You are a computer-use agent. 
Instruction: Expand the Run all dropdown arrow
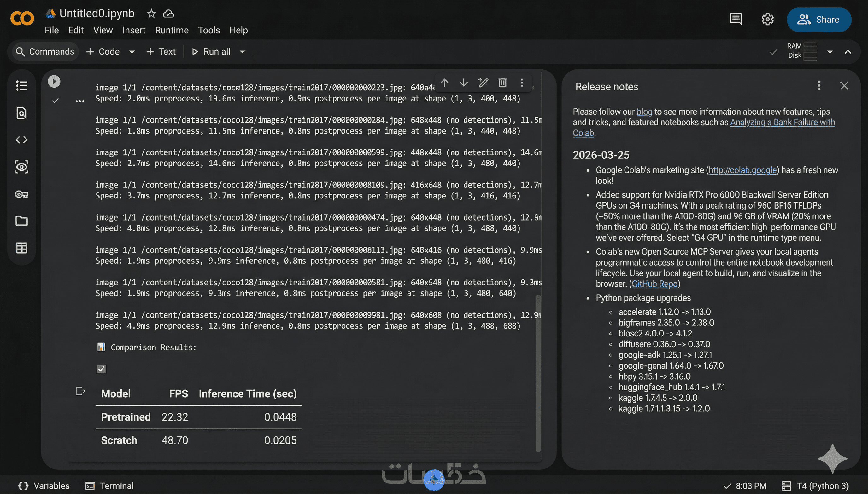tap(243, 52)
